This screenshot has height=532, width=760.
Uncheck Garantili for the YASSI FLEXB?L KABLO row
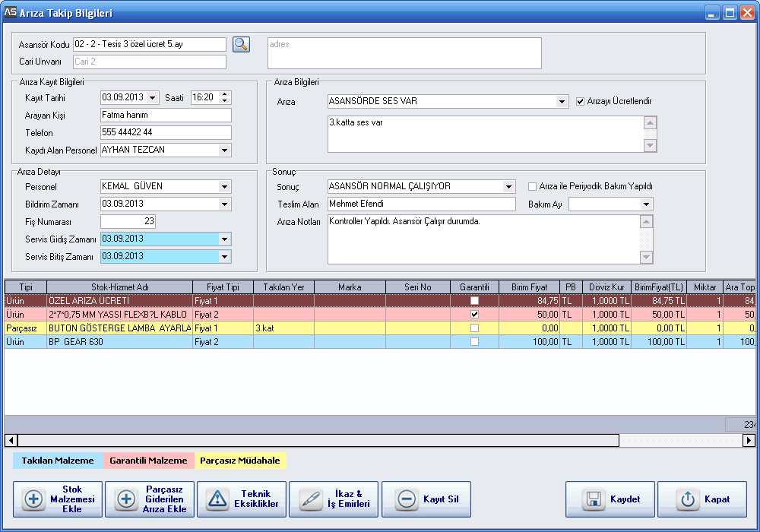474,314
